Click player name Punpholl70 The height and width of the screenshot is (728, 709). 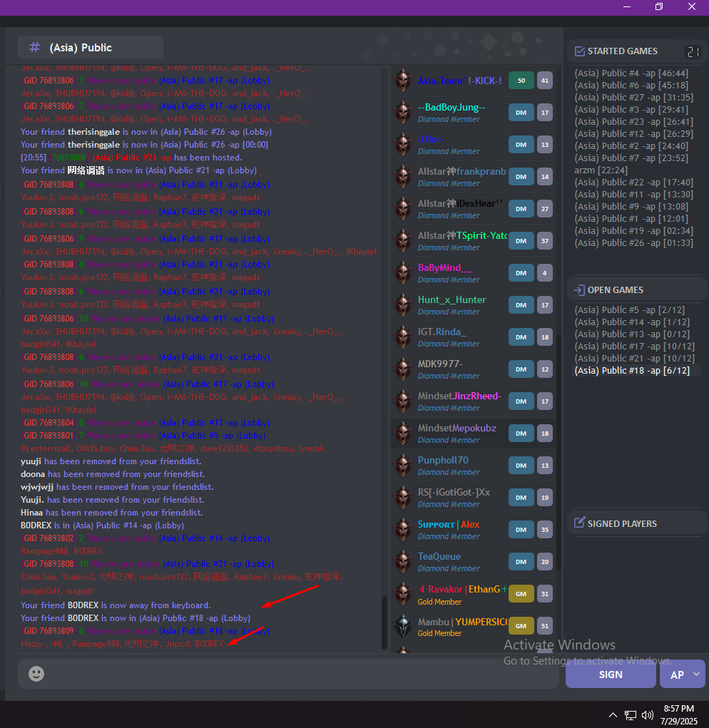(x=443, y=460)
